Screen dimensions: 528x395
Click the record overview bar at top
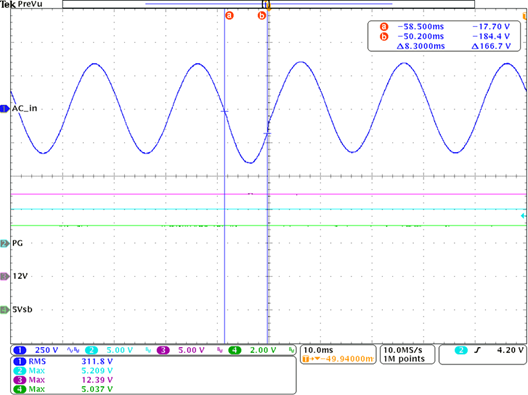[x=268, y=4]
